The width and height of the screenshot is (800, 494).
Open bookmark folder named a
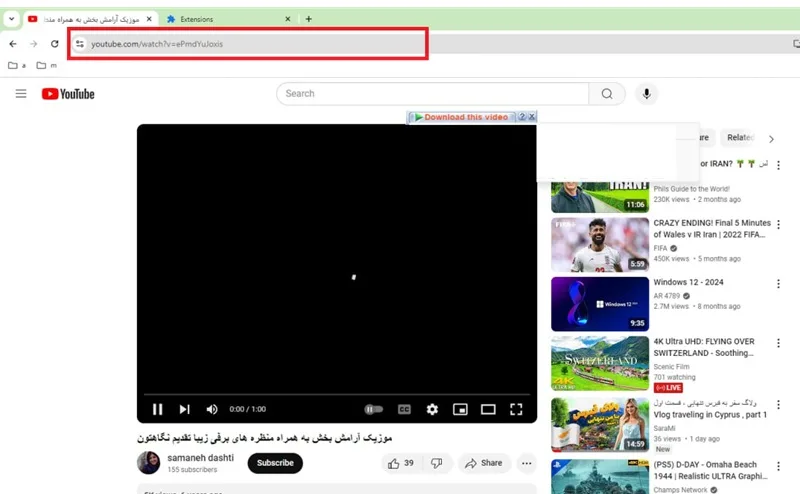point(17,65)
